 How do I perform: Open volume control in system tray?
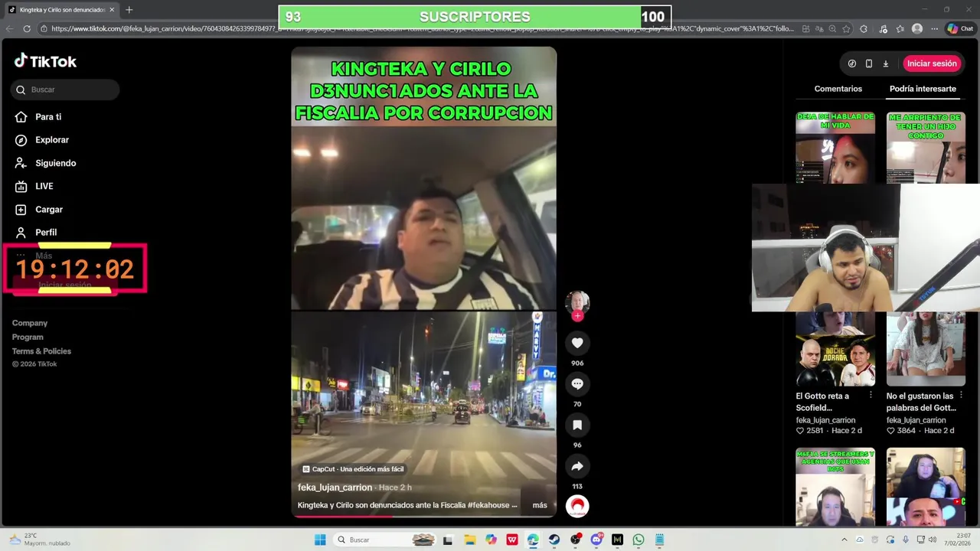coord(933,540)
